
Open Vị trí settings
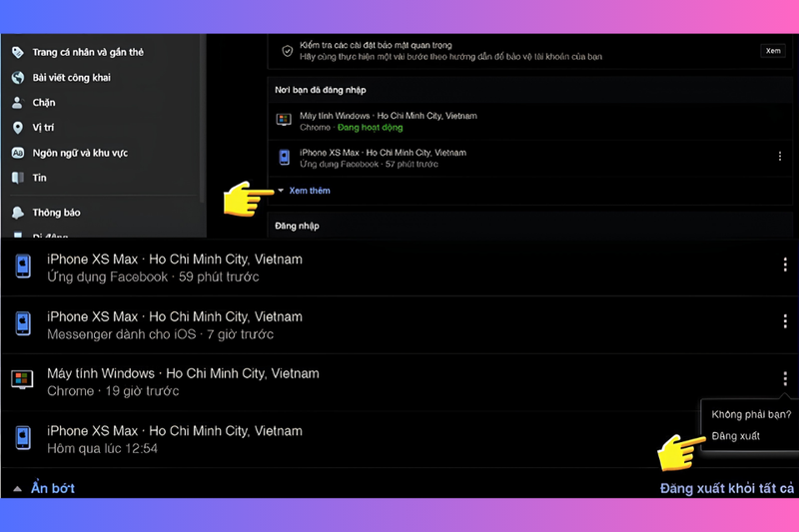[43, 128]
